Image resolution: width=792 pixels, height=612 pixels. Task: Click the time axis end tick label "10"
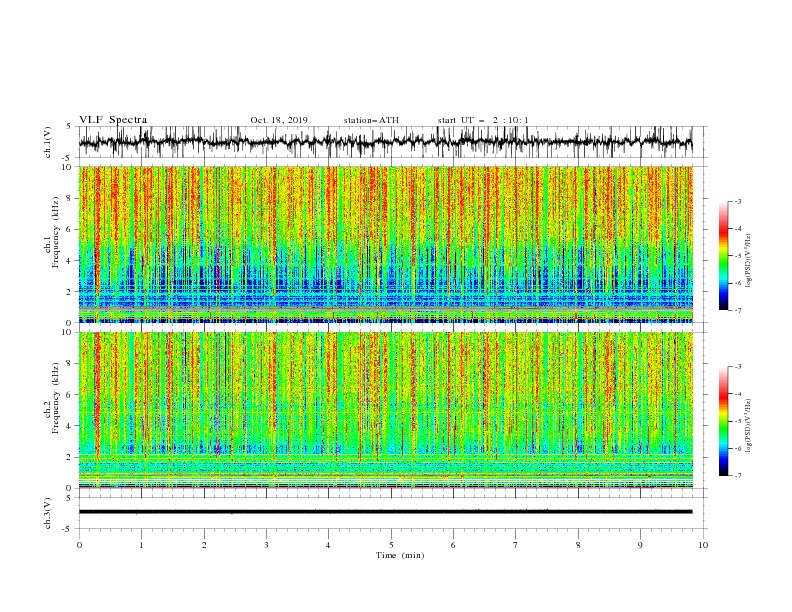[x=703, y=545]
